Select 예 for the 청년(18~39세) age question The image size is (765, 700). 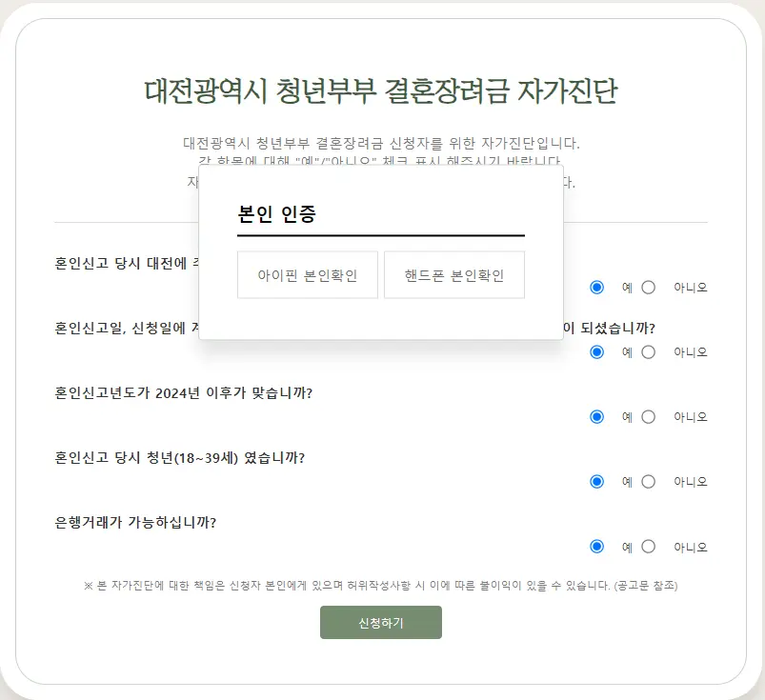coord(597,482)
